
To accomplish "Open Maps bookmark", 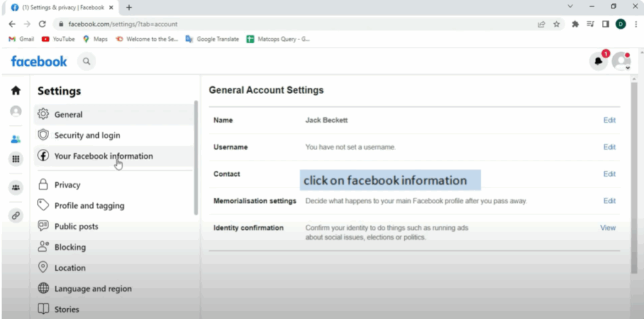I will click(x=96, y=40).
